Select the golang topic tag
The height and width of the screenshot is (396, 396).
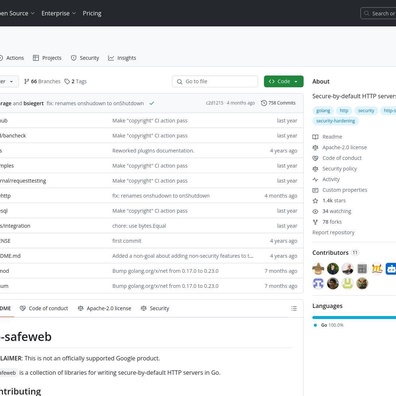click(x=323, y=111)
